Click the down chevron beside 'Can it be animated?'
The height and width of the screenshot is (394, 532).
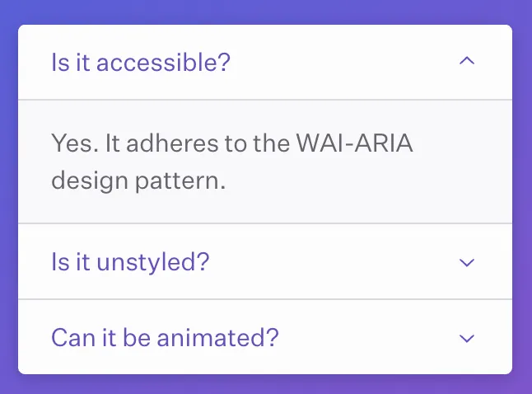point(467,338)
